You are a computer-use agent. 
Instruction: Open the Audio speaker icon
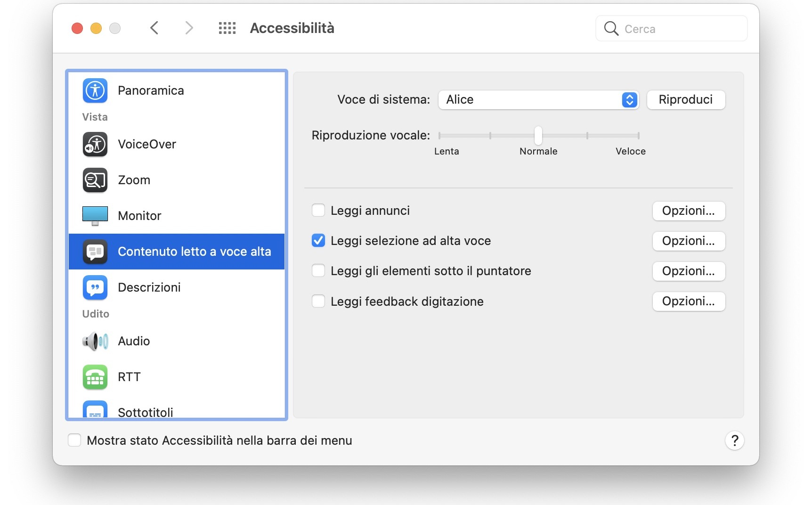tap(95, 341)
